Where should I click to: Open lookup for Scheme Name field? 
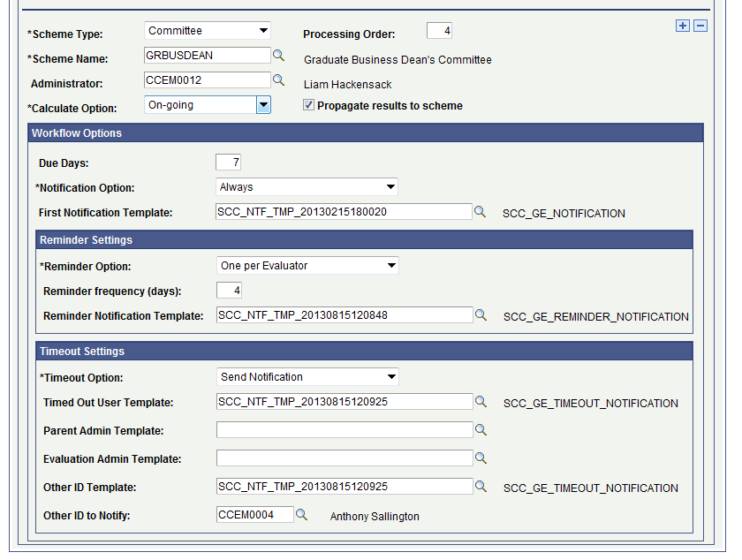click(279, 56)
